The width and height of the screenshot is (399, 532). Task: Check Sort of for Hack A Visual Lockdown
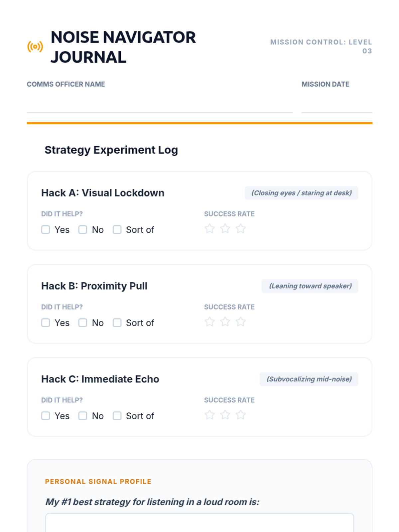[117, 230]
